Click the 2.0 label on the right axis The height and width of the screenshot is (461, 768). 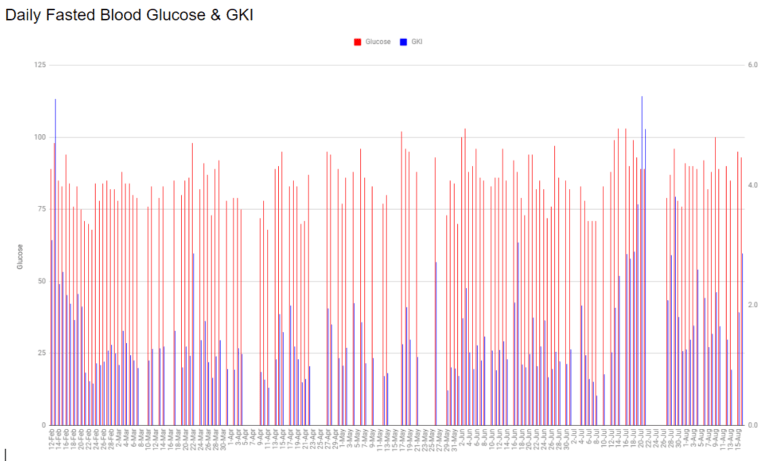753,305
